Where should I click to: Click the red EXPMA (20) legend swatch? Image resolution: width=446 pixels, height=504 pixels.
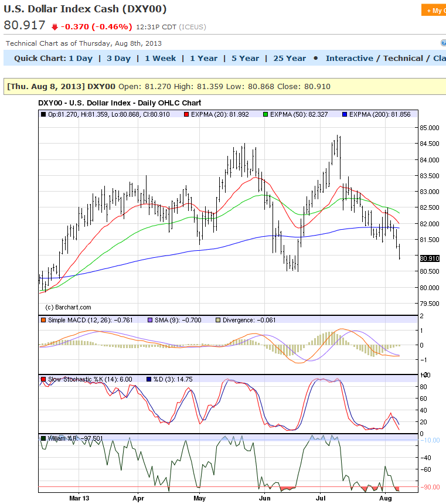186,114
